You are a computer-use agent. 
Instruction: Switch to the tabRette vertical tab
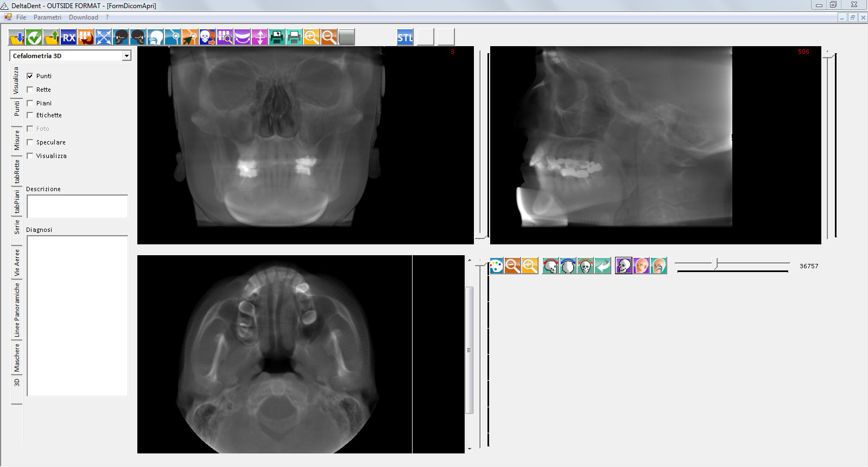(x=17, y=172)
